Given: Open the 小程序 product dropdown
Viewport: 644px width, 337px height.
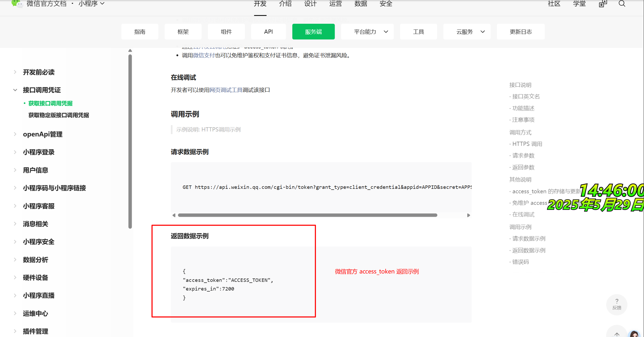Looking at the screenshot, I should click(x=91, y=4).
